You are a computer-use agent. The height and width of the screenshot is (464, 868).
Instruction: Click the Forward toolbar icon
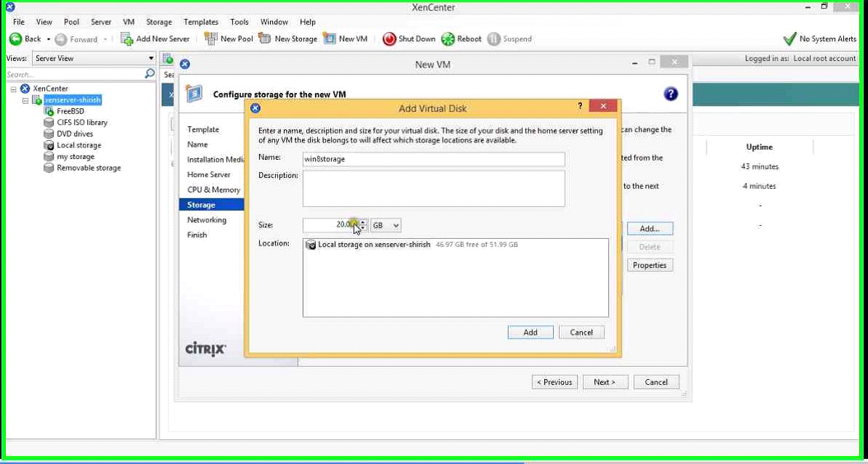pyautogui.click(x=61, y=39)
